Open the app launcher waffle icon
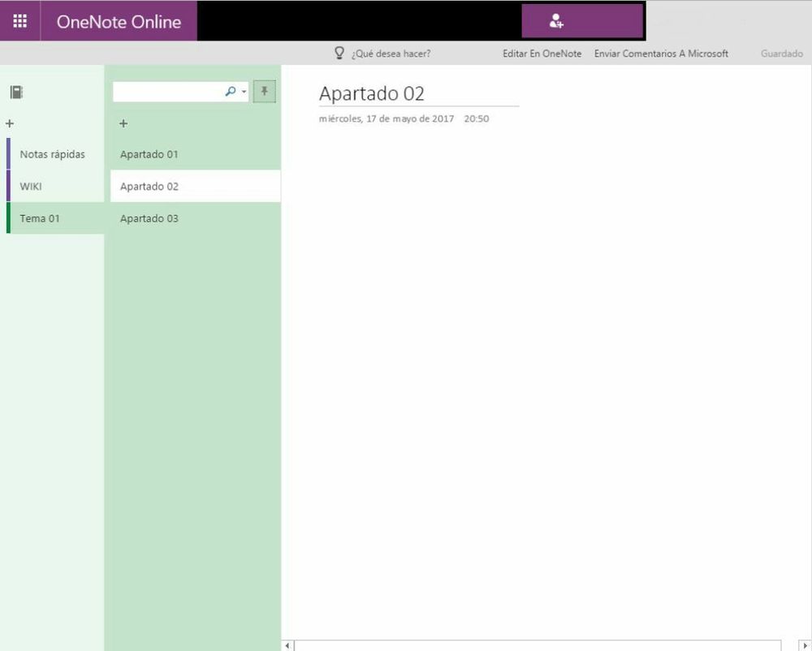 (19, 21)
